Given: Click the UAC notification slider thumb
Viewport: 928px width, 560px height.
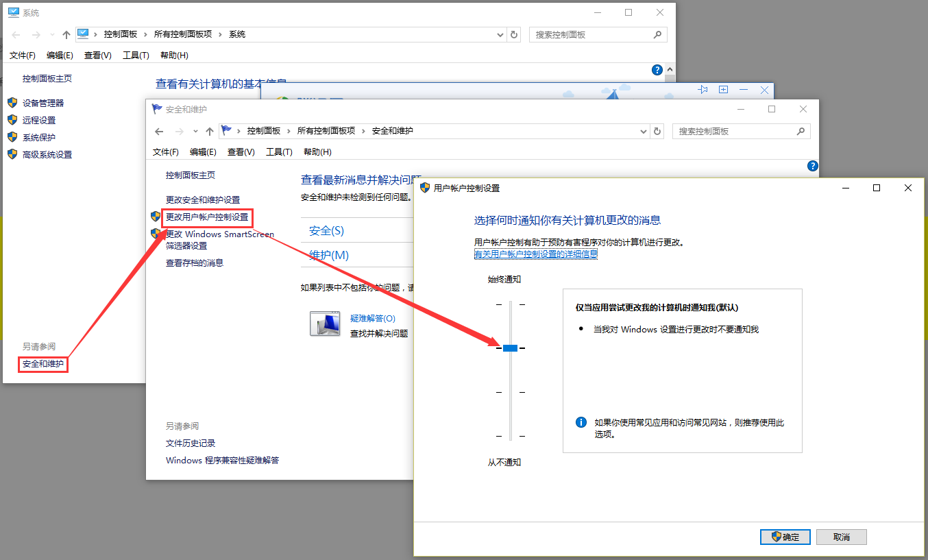Looking at the screenshot, I should 510,348.
